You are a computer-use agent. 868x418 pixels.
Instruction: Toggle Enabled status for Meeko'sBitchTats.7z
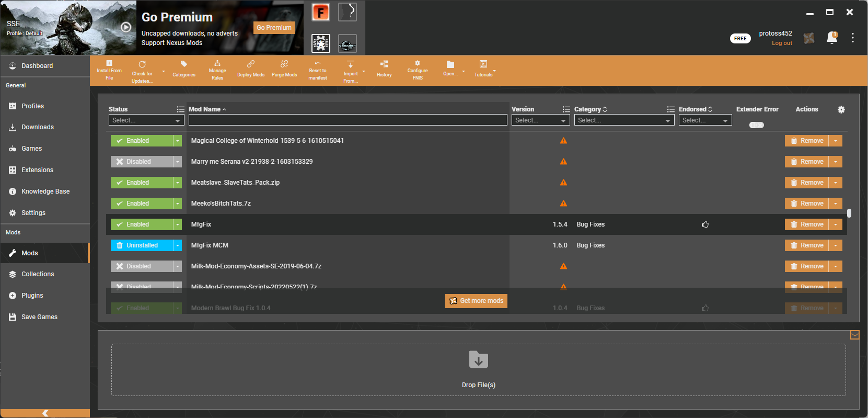tap(142, 204)
